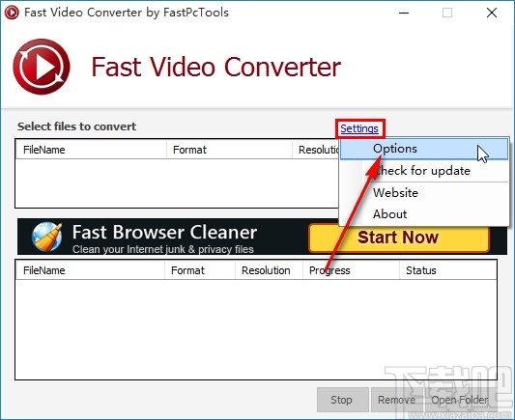This screenshot has height=420, width=515.
Task: Close the Fast Video Converter window
Action: (492, 14)
